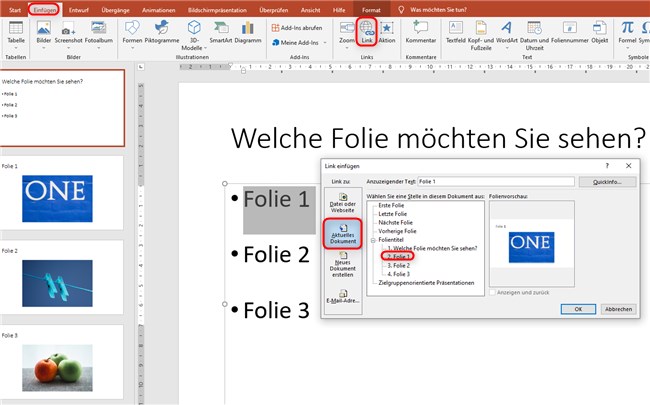Click Abbrechen in the link dialog
The image size is (650, 405).
click(618, 309)
